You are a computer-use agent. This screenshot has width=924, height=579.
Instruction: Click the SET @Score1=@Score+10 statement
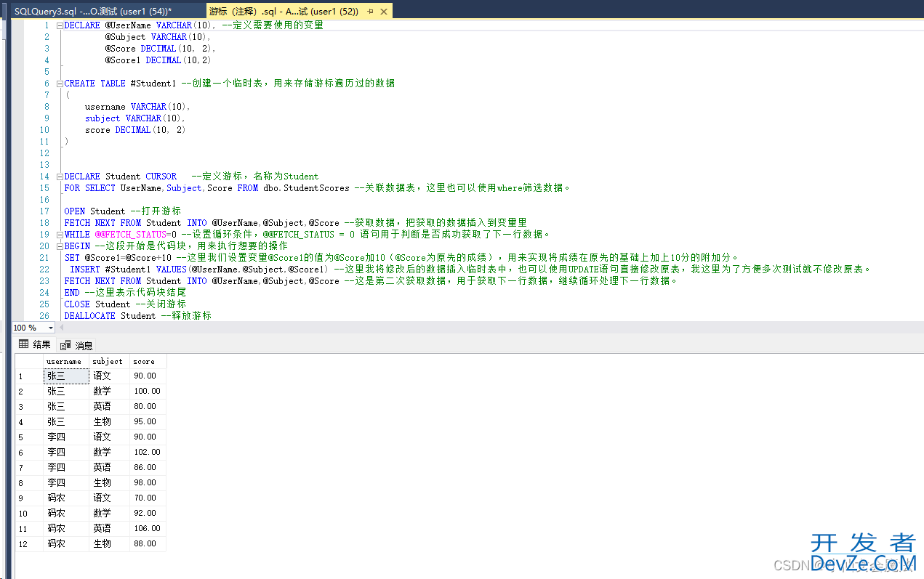(118, 258)
